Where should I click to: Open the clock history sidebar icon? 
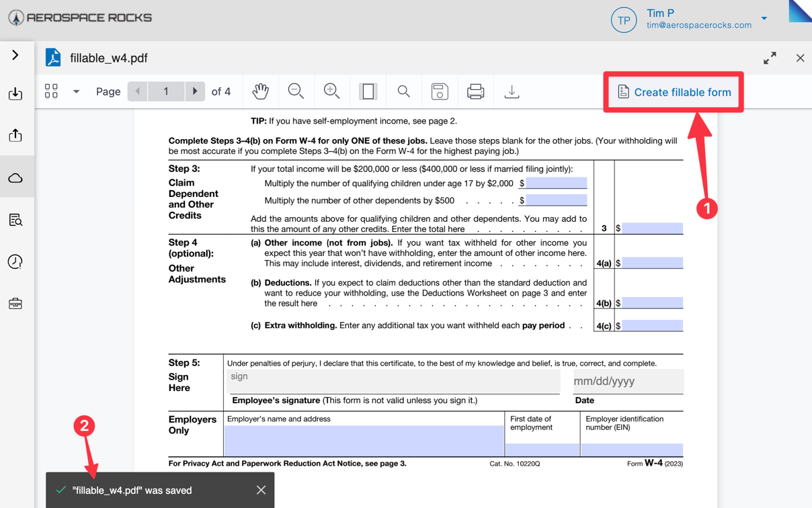point(15,261)
